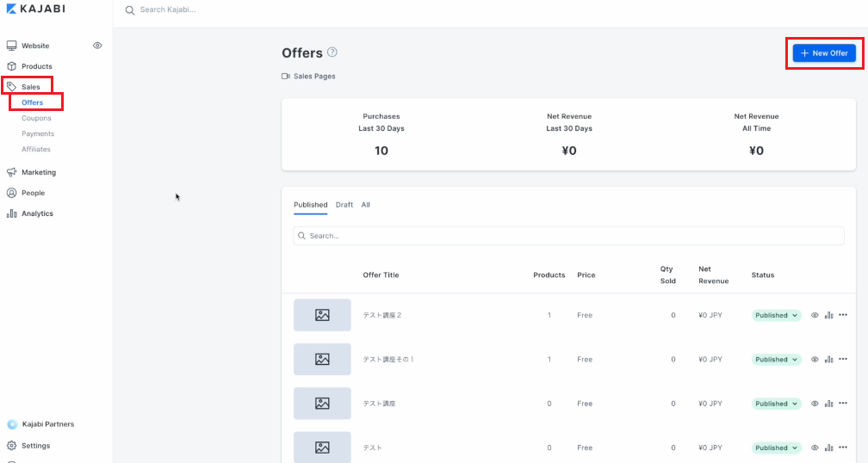The width and height of the screenshot is (868, 463).
Task: Open Published status dropdown for テスト講座
Action: pos(776,404)
